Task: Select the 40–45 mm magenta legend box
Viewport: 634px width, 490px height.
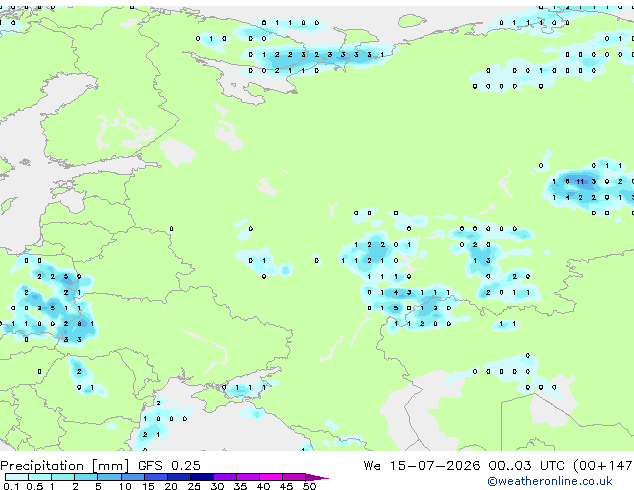Action: tap(271, 477)
